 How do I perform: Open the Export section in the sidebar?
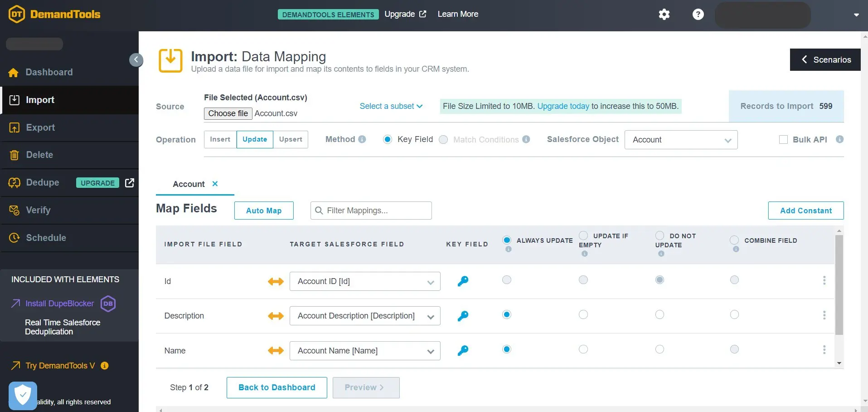pyautogui.click(x=40, y=128)
